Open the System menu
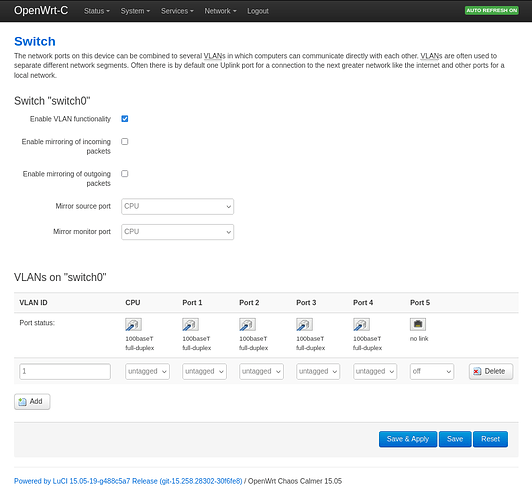Viewport: 532px width, 499px height. (x=135, y=11)
